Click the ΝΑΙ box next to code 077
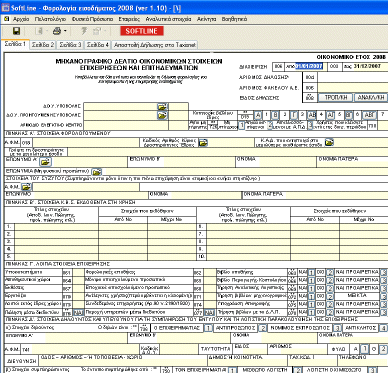This screenshot has width=388, height=373. point(209,313)
